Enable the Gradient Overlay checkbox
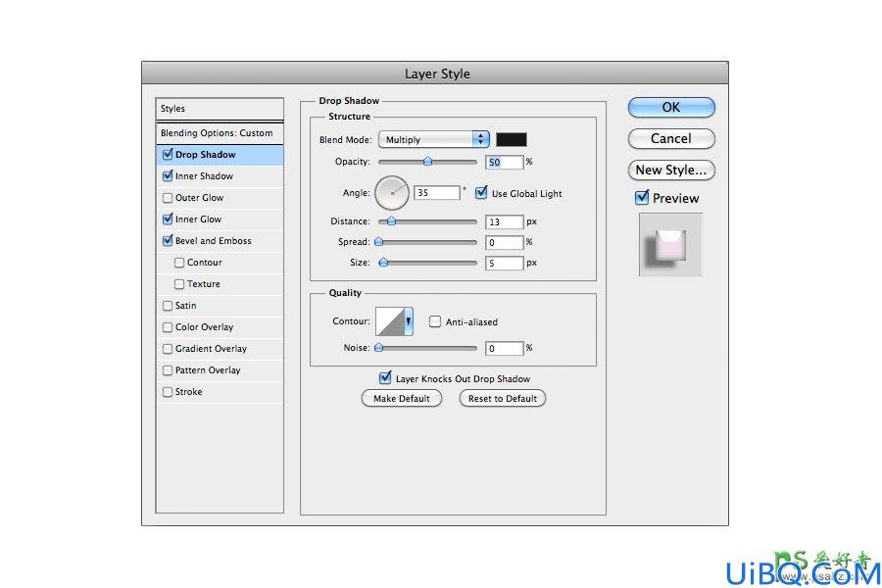This screenshot has height=588, width=882. point(168,349)
